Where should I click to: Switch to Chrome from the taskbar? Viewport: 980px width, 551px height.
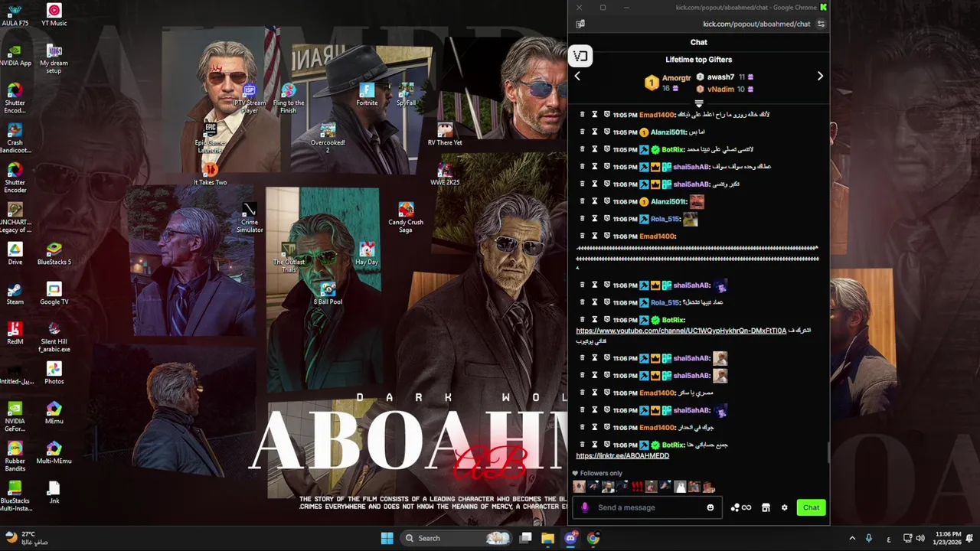[593, 538]
